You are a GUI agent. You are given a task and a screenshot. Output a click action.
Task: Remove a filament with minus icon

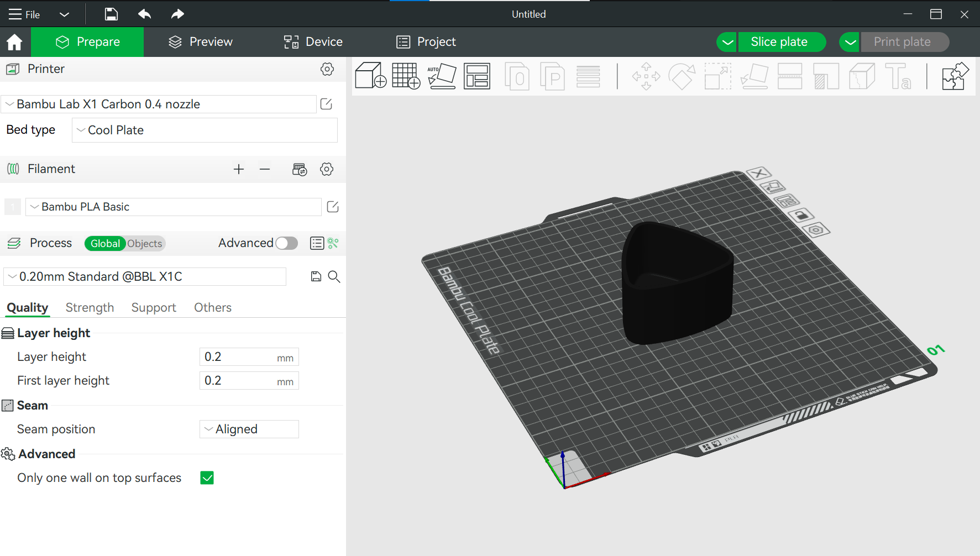point(265,169)
